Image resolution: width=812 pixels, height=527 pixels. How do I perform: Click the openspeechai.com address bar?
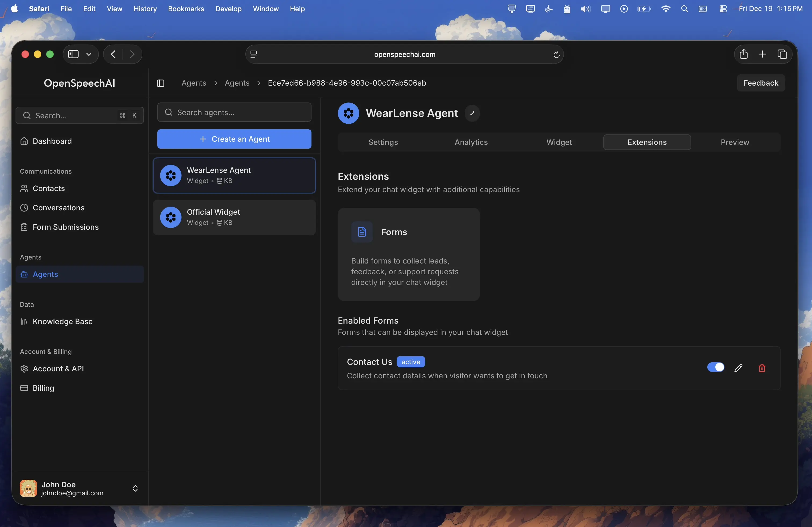click(x=404, y=54)
